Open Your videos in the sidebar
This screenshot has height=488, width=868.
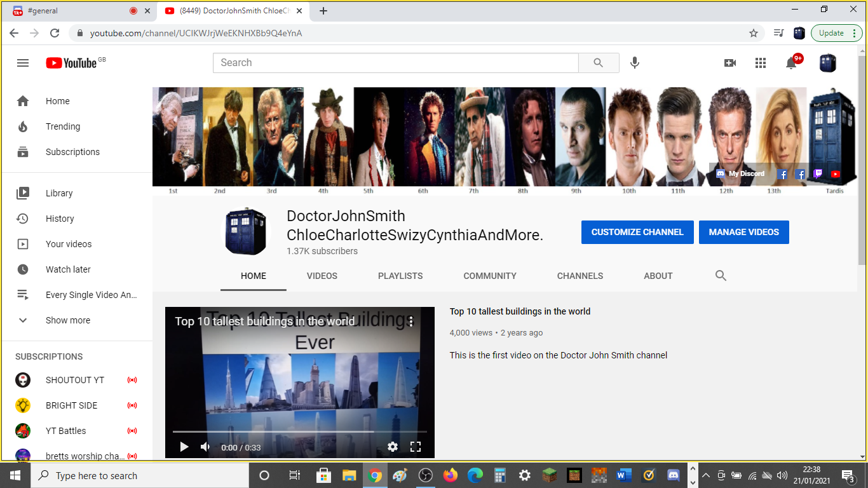76,244
